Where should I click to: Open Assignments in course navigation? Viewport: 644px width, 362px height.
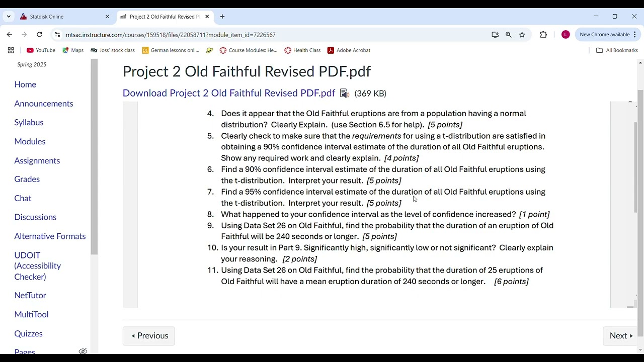(37, 160)
